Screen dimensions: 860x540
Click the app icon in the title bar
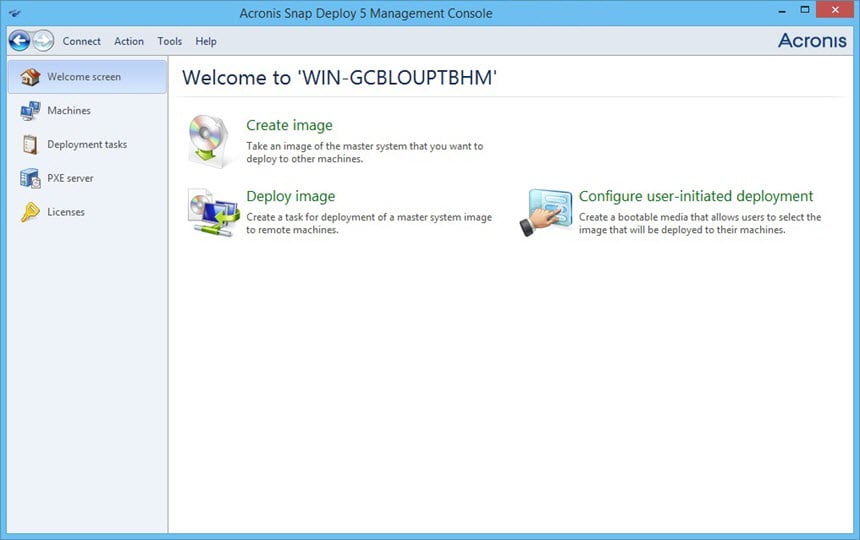tap(15, 13)
